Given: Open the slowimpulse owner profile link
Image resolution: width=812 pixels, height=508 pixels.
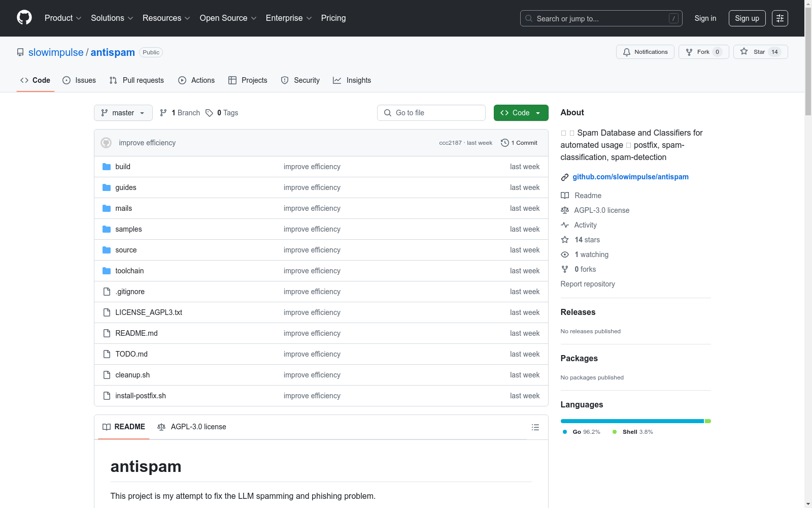Looking at the screenshot, I should pyautogui.click(x=56, y=52).
